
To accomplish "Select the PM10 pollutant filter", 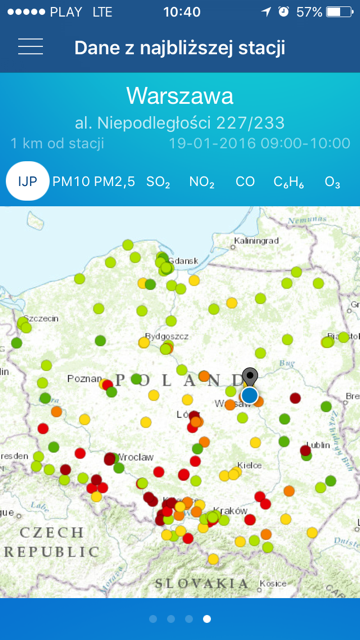I will coord(71,182).
